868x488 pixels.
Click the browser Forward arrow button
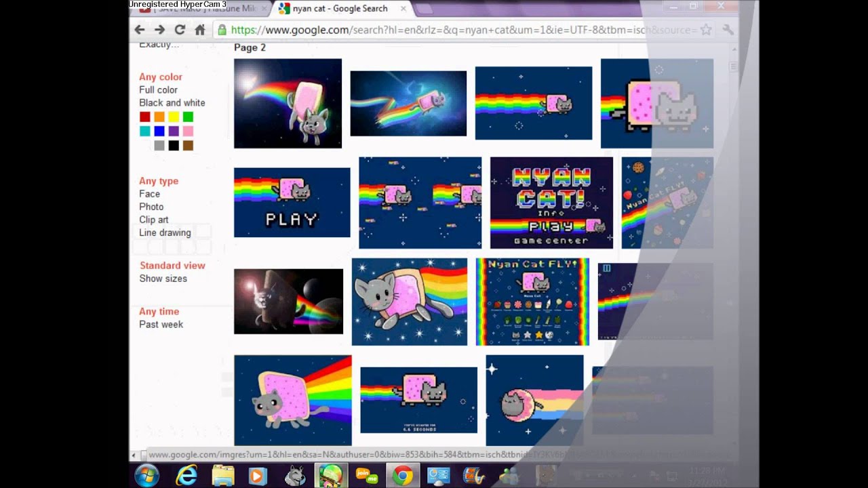pos(159,30)
